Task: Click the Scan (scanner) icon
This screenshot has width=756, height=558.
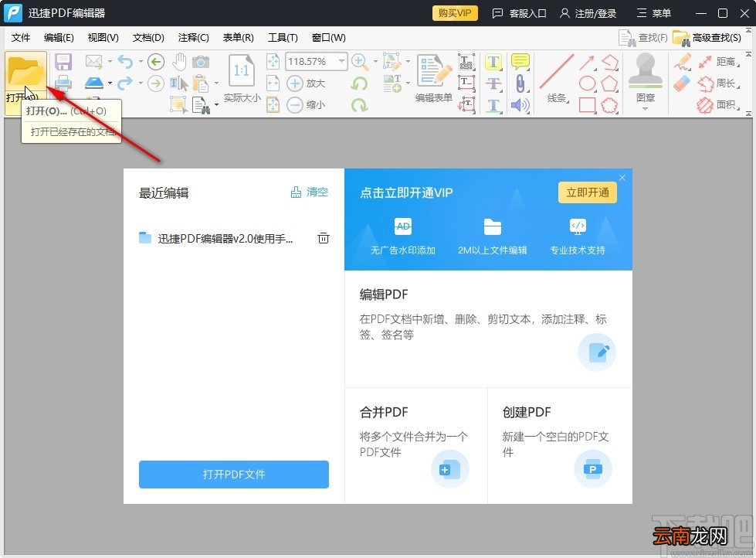Action: coord(94,83)
